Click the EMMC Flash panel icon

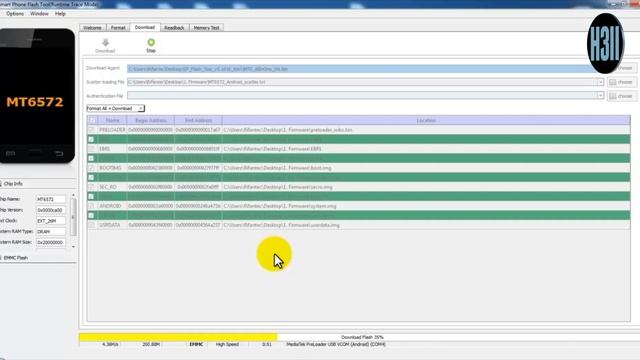[x=1, y=258]
